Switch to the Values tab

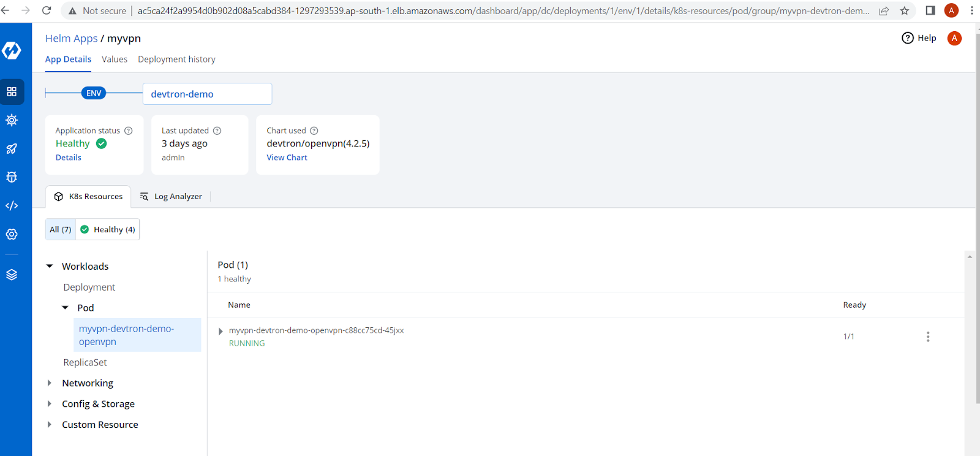tap(115, 59)
